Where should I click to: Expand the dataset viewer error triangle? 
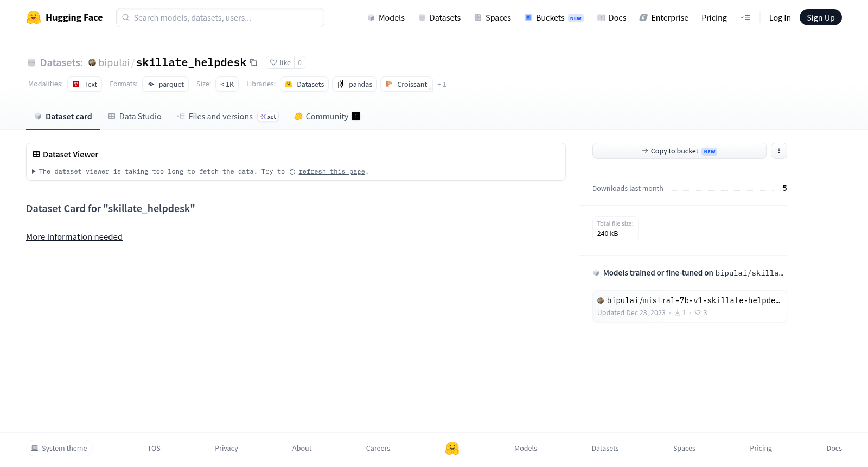click(34, 171)
